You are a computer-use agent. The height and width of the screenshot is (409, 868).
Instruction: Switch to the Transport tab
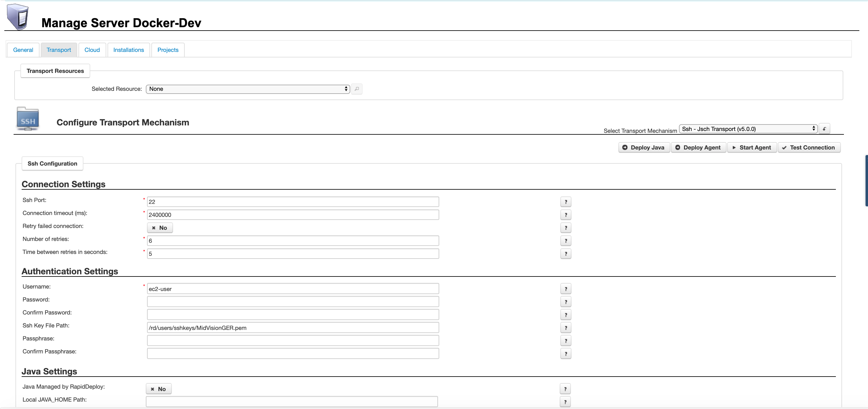point(59,50)
